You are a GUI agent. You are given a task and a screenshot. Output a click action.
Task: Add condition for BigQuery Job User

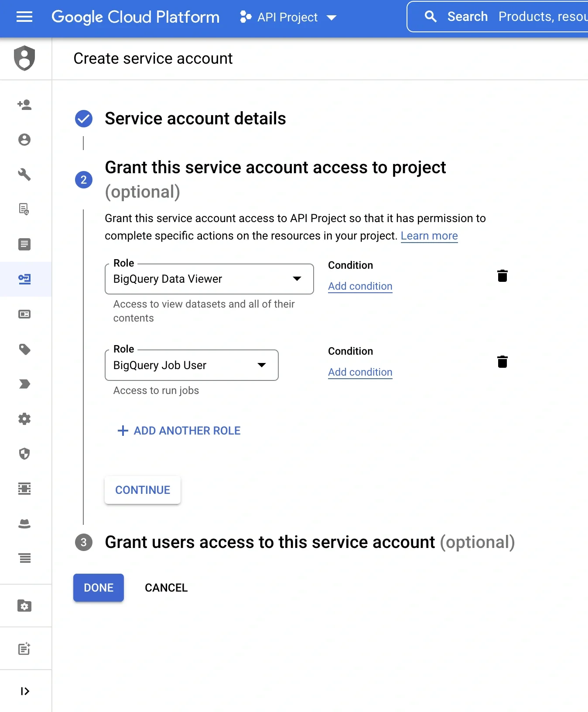coord(360,372)
